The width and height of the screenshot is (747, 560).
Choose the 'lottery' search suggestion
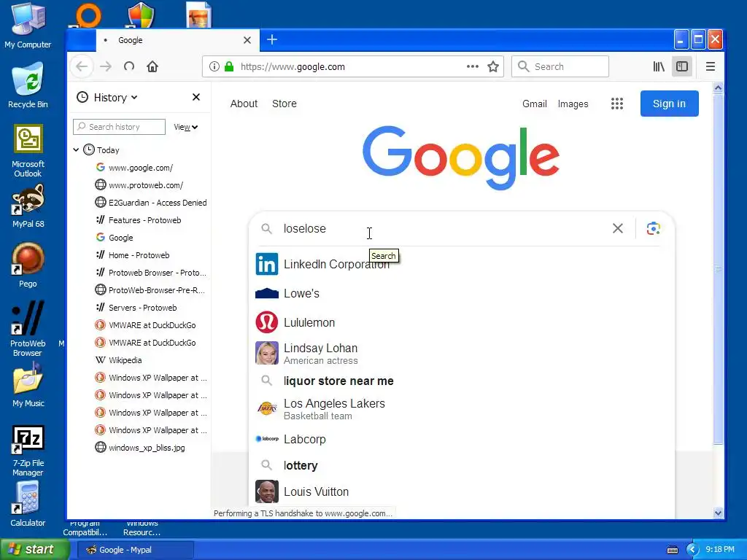point(461,465)
